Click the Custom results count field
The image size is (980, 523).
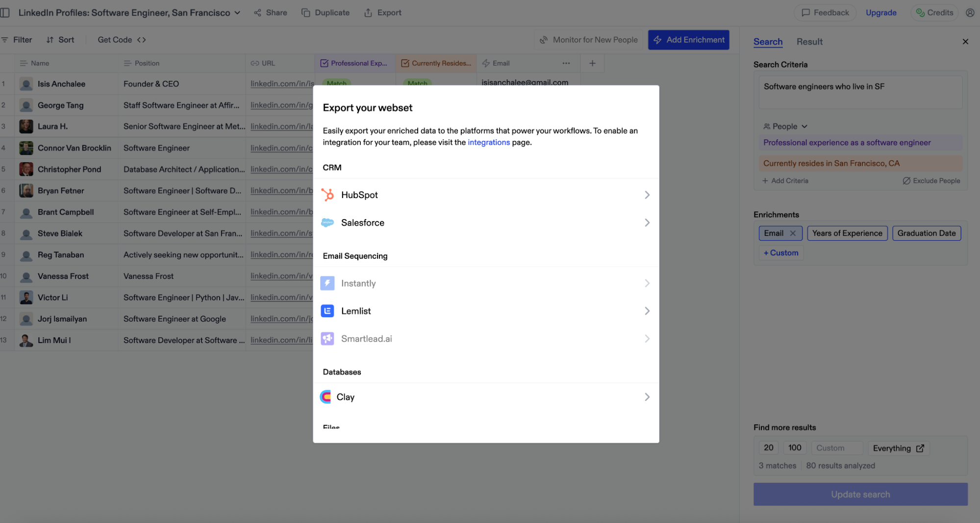click(836, 448)
